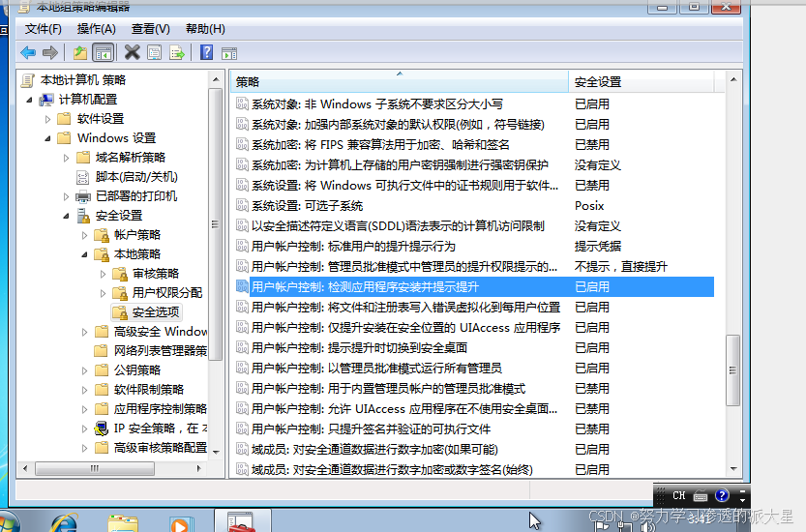
Task: Click the 帐户策略 folder icon
Action: (102, 235)
